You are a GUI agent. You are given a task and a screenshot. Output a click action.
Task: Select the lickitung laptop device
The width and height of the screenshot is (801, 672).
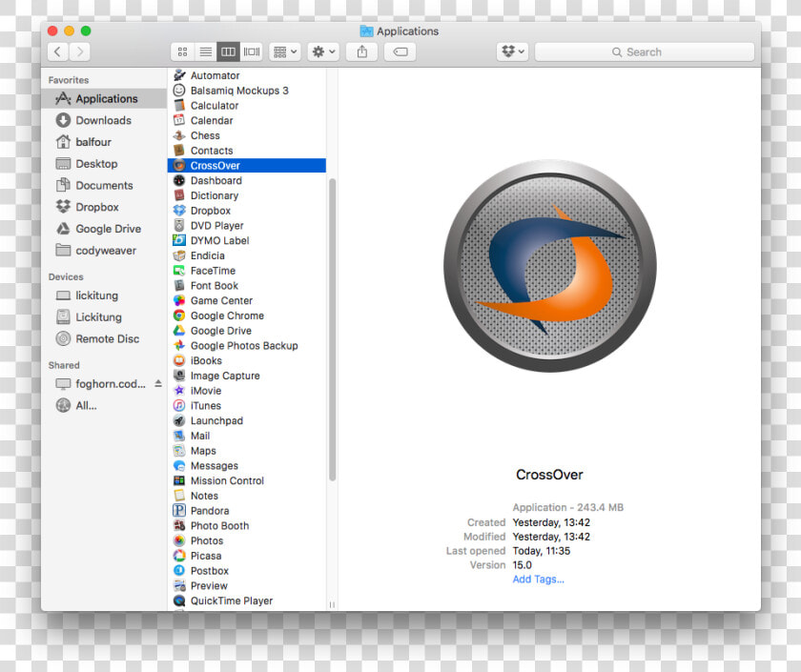tap(104, 295)
